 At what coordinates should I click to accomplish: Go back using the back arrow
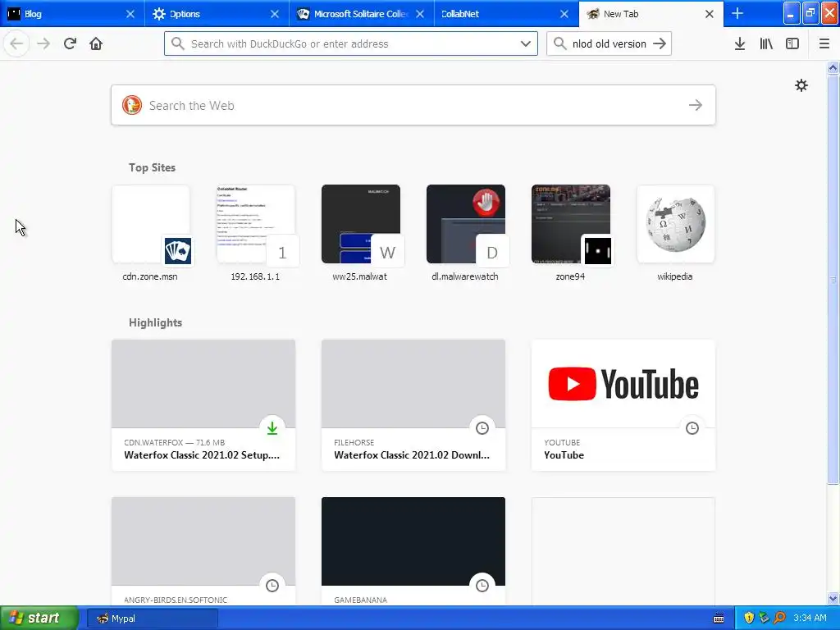[x=16, y=43]
